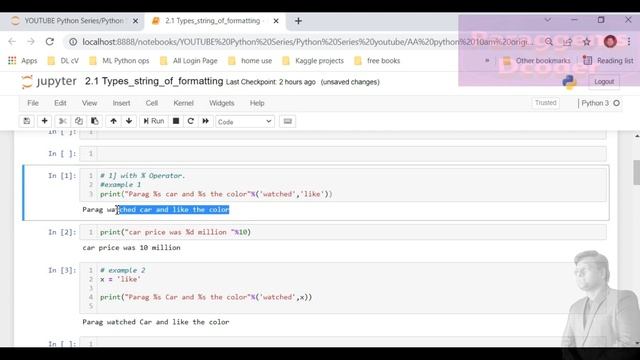Reload the current page
The width and height of the screenshot is (640, 360).
[x=50, y=42]
